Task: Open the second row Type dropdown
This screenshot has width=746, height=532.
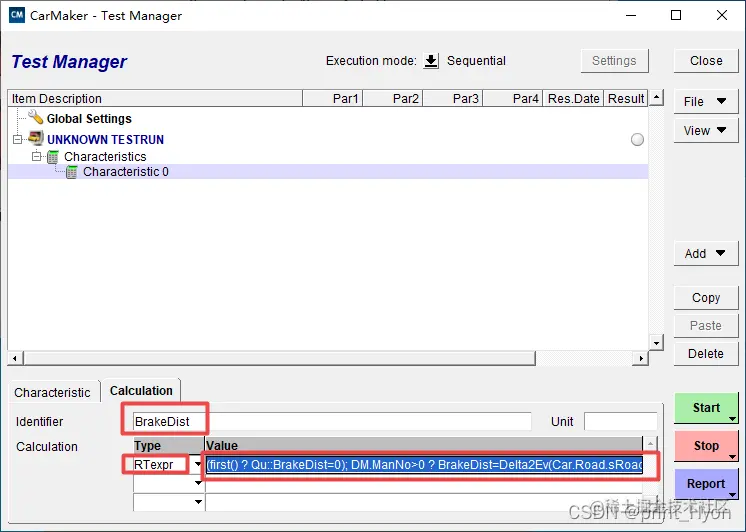Action: pyautogui.click(x=198, y=483)
